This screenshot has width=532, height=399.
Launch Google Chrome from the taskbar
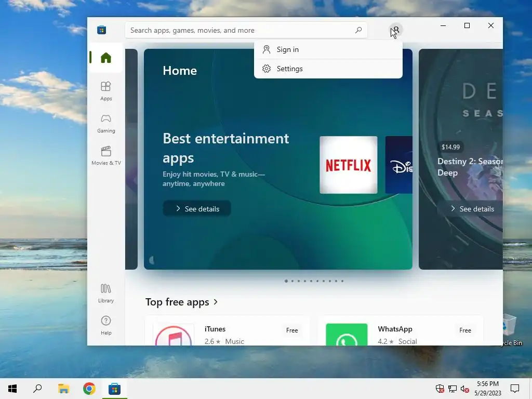(89, 389)
